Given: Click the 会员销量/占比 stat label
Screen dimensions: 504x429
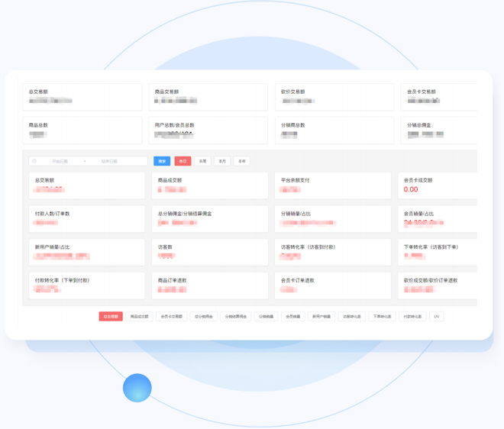Looking at the screenshot, I should pos(418,214).
